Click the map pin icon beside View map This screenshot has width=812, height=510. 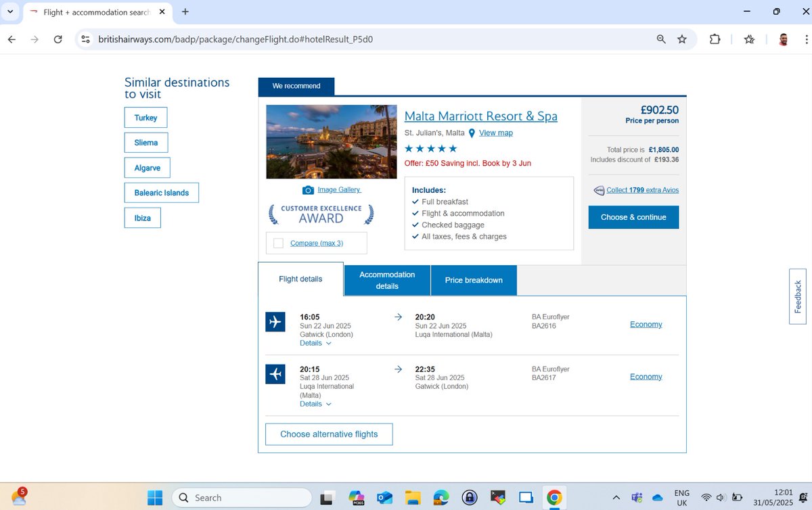(x=472, y=133)
